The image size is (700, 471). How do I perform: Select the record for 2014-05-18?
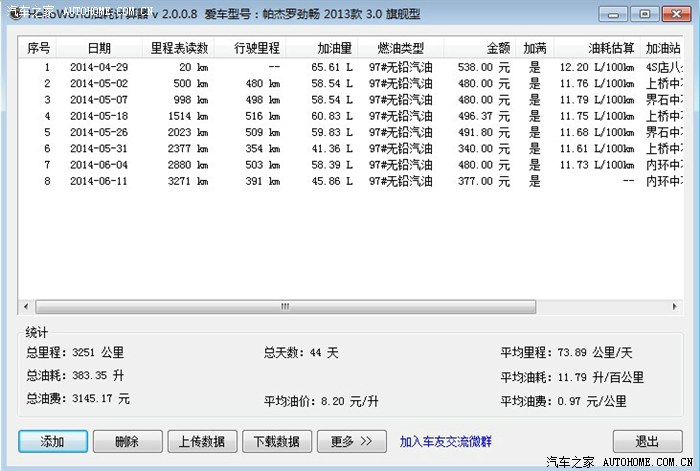(99, 116)
